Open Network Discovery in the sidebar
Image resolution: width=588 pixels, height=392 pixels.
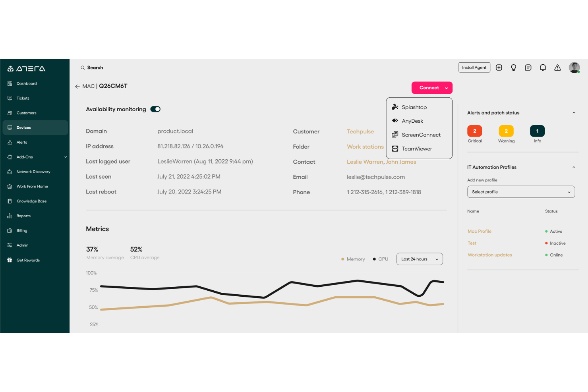coord(33,172)
